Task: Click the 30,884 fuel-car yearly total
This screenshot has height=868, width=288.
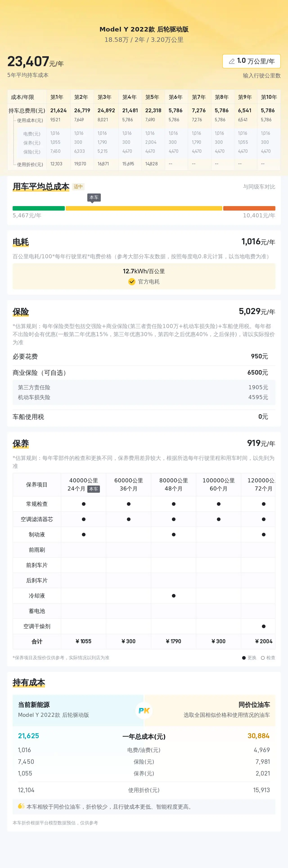Action: [259, 735]
